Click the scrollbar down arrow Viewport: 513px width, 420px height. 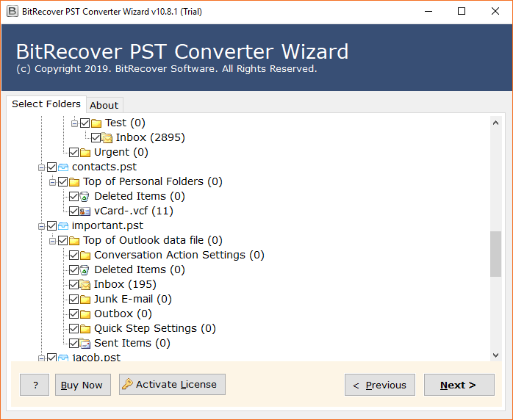click(x=495, y=355)
